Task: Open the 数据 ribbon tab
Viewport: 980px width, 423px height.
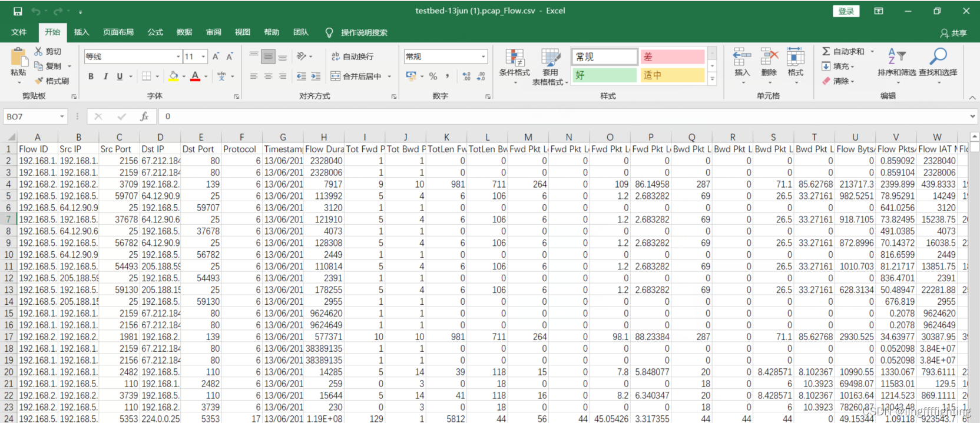Action: [x=184, y=32]
